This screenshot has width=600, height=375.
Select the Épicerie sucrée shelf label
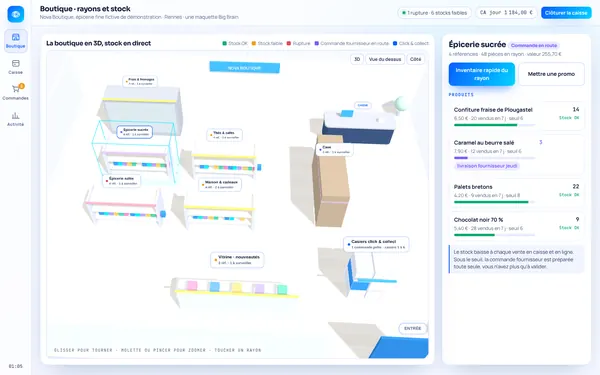[135, 132]
